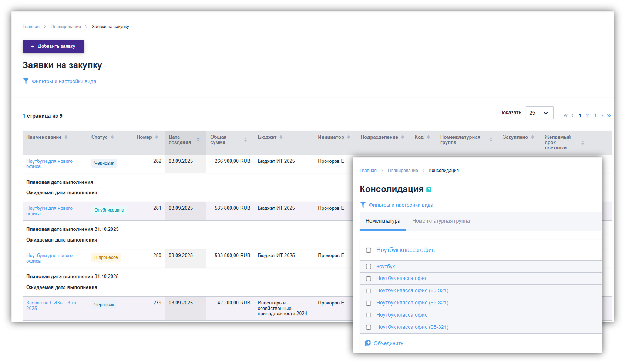Expand Фильтры и настройки вида in Консолидация panel
Viewport: 625px width, 364px height.
(x=401, y=205)
